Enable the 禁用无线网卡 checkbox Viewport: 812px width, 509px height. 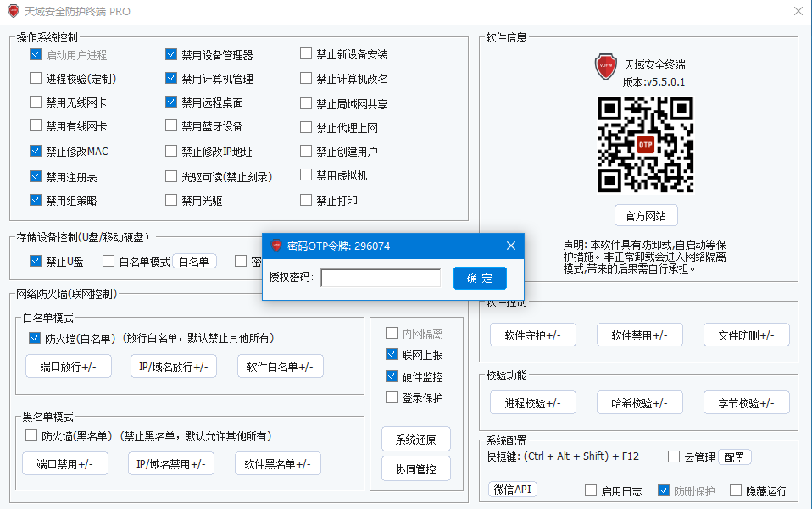tap(36, 102)
